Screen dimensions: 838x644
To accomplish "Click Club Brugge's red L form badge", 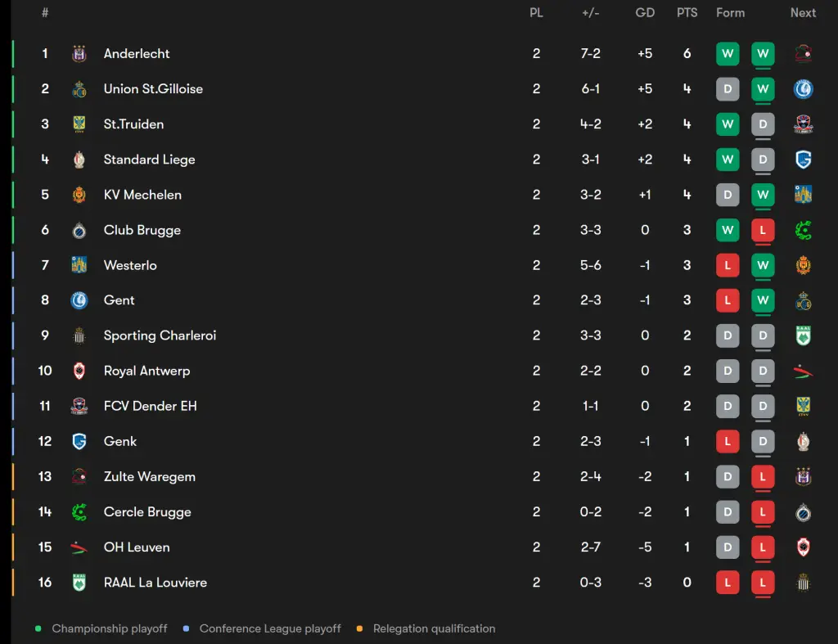I will pos(763,230).
